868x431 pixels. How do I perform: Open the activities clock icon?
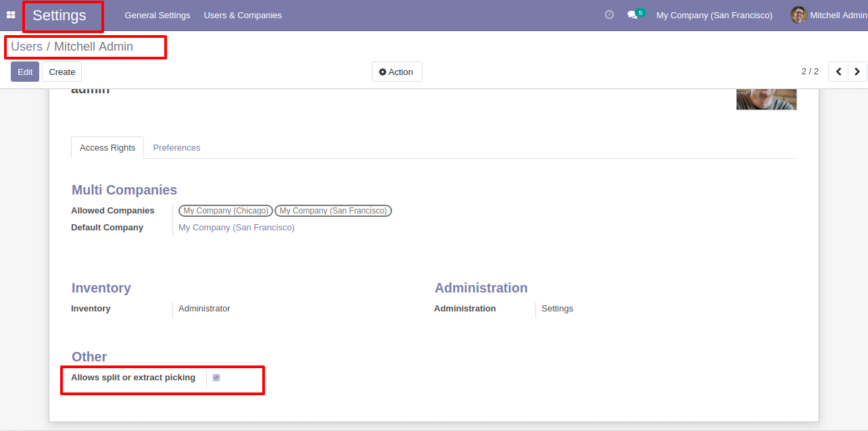tap(609, 14)
